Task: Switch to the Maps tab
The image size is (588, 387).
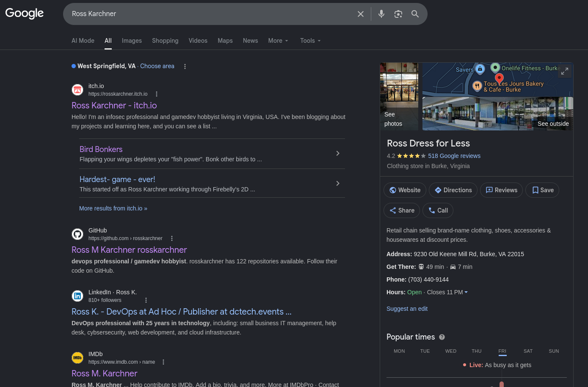Action: tap(225, 41)
